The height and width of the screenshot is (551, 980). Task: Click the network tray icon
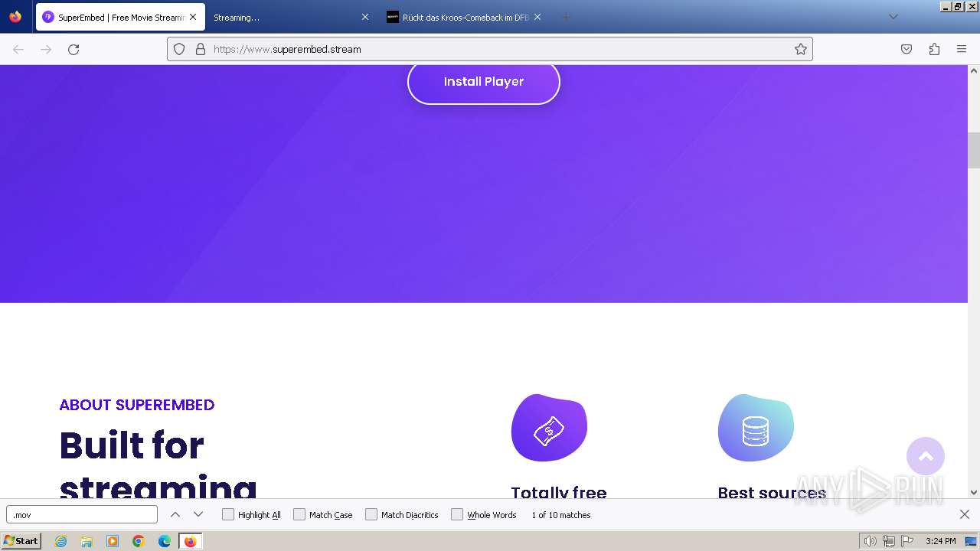tap(889, 541)
